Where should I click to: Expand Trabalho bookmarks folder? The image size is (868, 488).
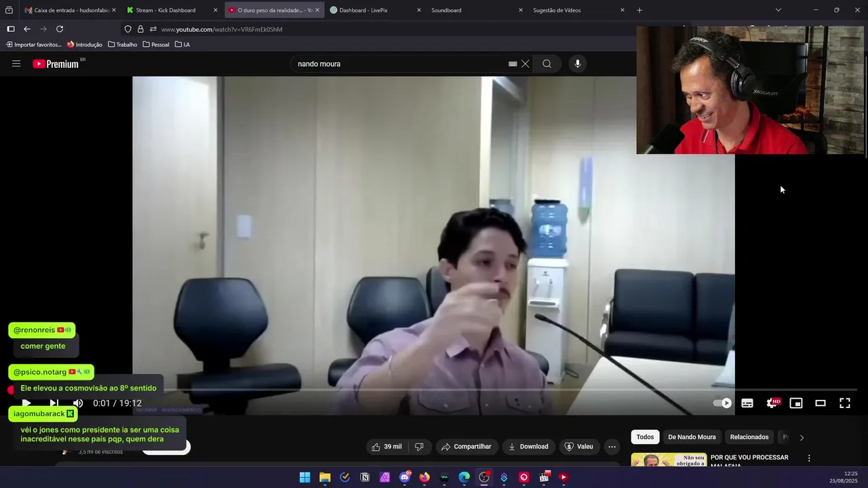coord(123,45)
